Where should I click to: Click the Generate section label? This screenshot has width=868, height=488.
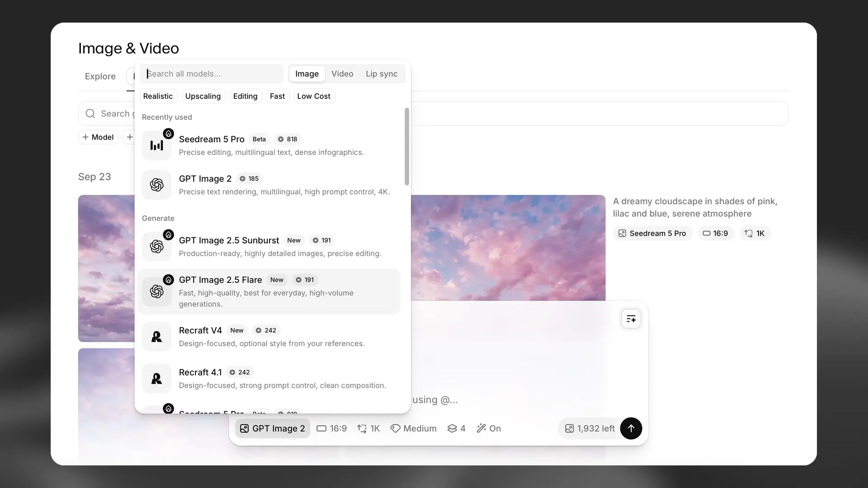tap(158, 218)
